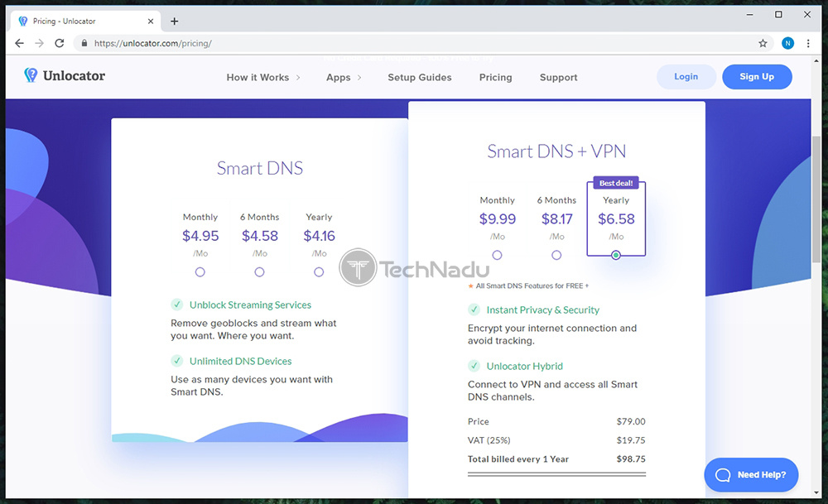Viewport: 828px width, 504px height.
Task: Click the Sign Up button
Action: point(757,76)
